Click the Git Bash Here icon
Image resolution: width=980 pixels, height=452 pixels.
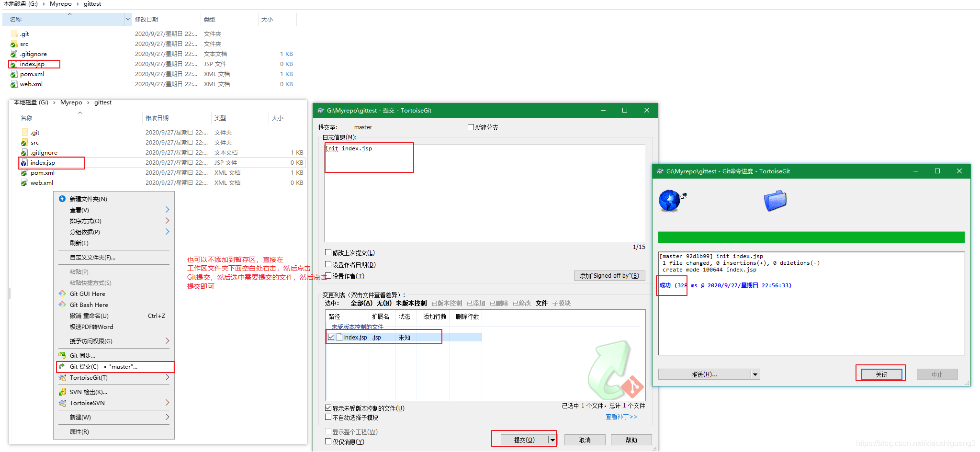coord(62,305)
